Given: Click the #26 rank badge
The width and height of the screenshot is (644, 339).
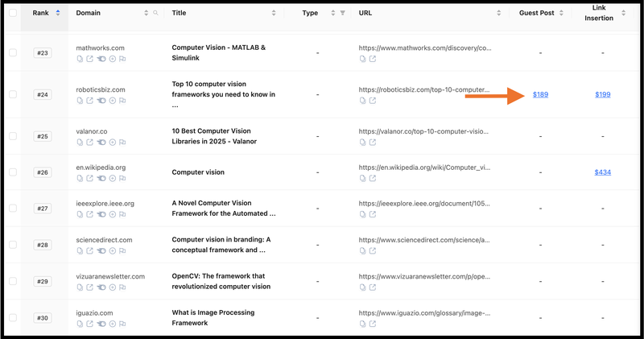Looking at the screenshot, I should point(43,172).
